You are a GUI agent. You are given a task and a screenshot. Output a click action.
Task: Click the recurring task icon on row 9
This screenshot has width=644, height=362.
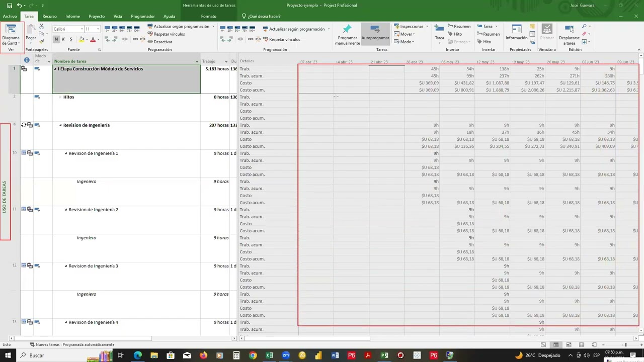[x=24, y=125]
